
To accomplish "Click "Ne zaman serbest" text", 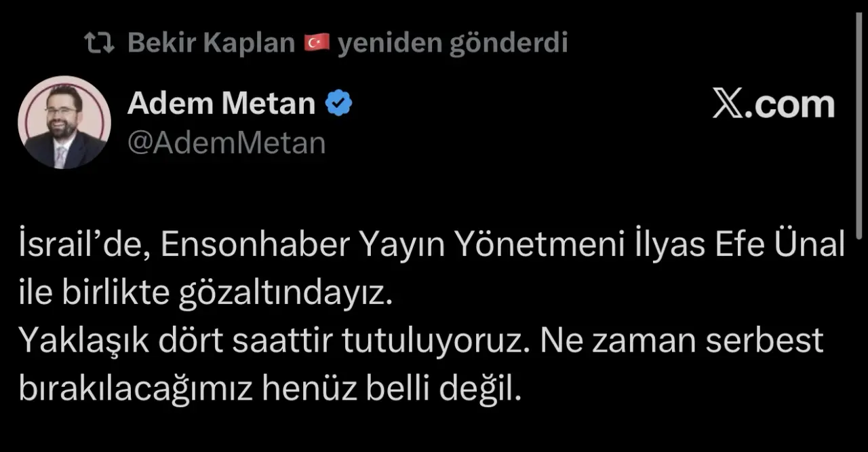I will pos(682,343).
